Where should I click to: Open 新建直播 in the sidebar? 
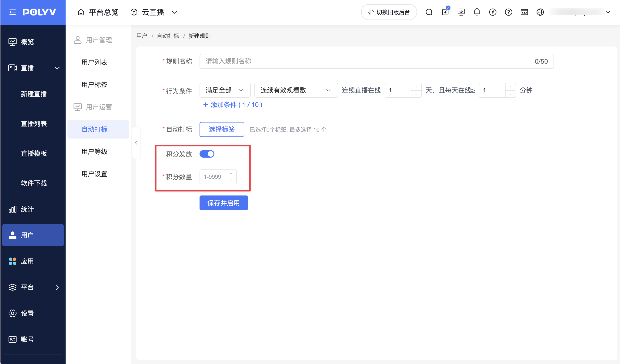click(34, 94)
